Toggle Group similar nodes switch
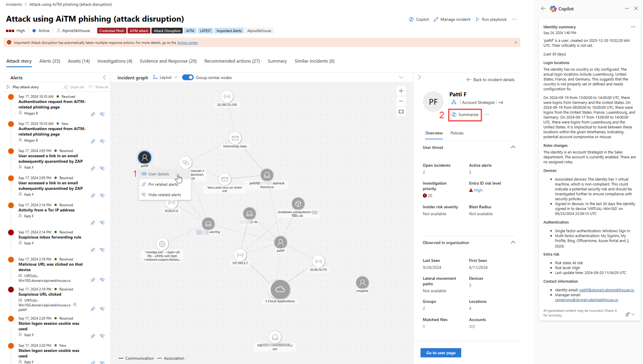This screenshot has height=364, width=643. click(188, 77)
